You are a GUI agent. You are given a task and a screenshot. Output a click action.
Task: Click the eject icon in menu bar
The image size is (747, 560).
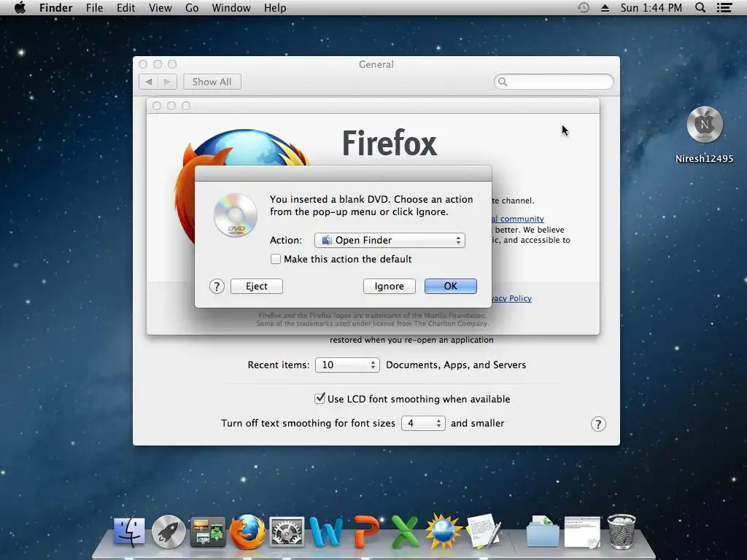point(605,7)
